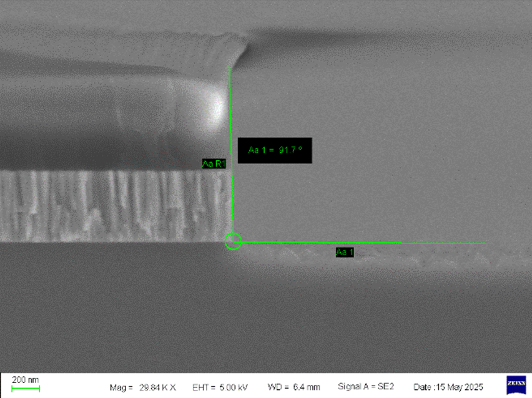Click the Date :15 May 2025 field

pos(448,387)
